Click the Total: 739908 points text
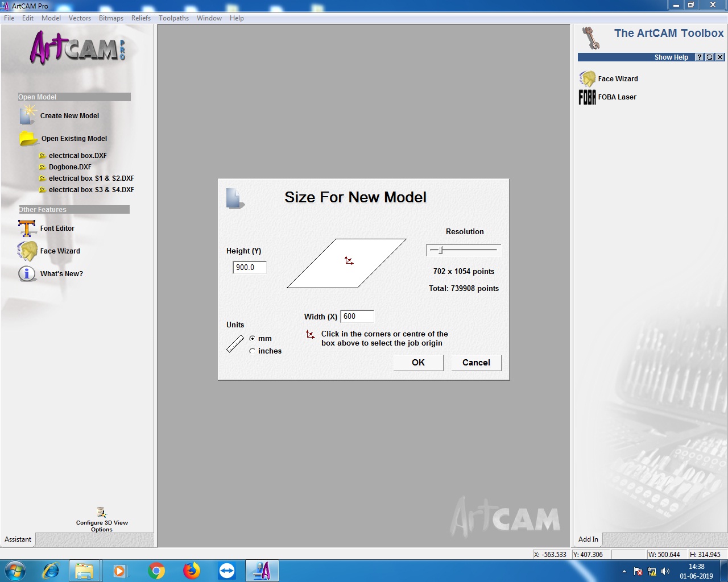This screenshot has width=728, height=582. [x=464, y=289]
